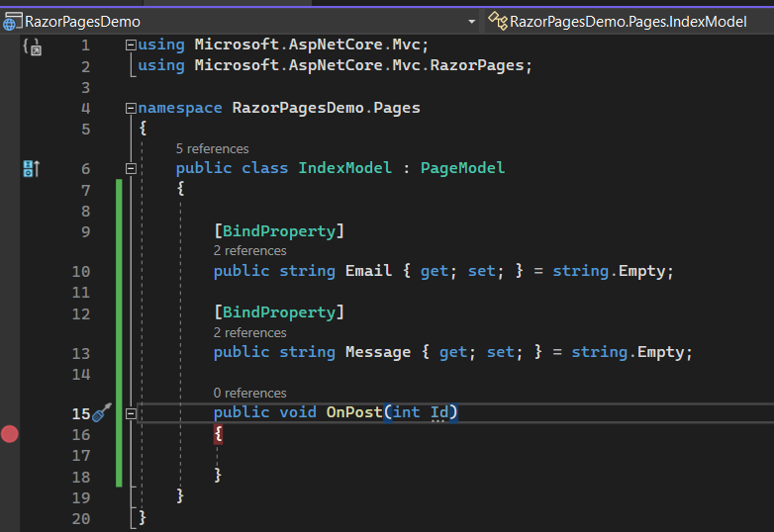Screen dimensions: 774x532
Task: Click the Id parameter in OnPost
Action: click(x=439, y=412)
